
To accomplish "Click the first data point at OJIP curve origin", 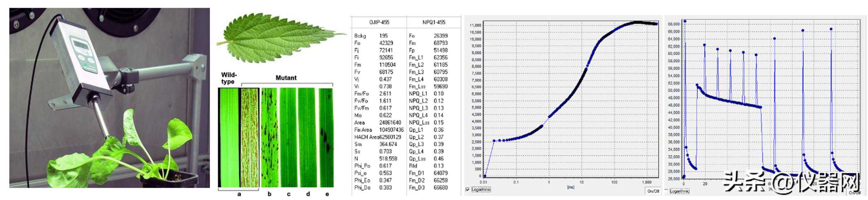I will point(485,176).
